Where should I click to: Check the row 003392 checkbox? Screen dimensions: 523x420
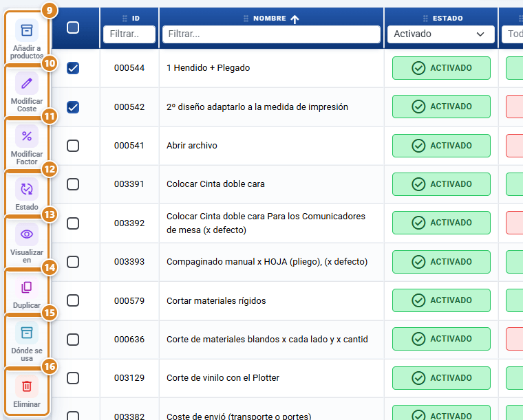73,223
